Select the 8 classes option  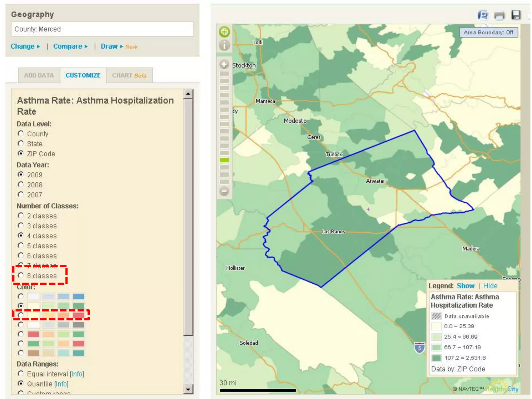(21, 275)
